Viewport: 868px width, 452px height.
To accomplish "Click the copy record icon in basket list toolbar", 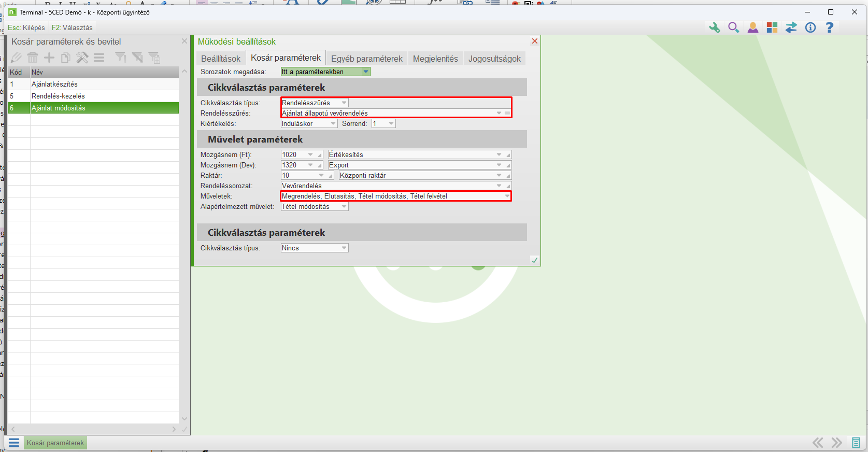I will coord(66,58).
